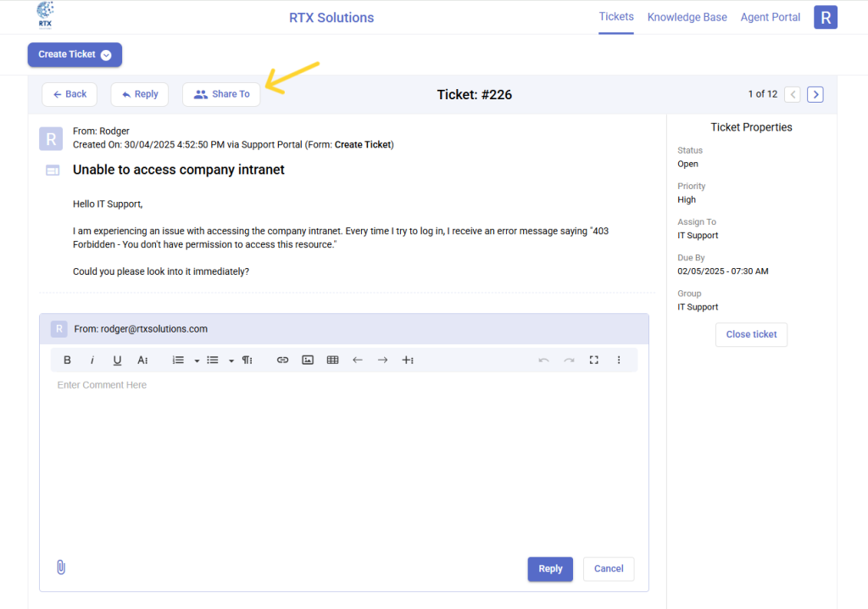The width and height of the screenshot is (868, 609).
Task: Cancel the comment reply
Action: click(609, 568)
